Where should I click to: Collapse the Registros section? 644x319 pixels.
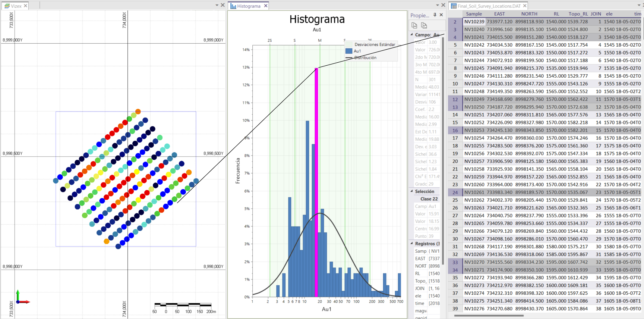[412, 244]
